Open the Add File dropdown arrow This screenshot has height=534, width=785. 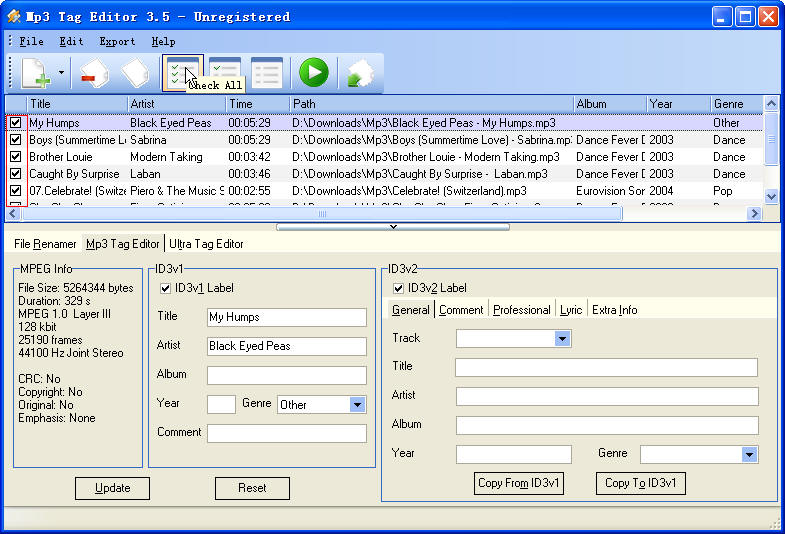click(x=61, y=73)
